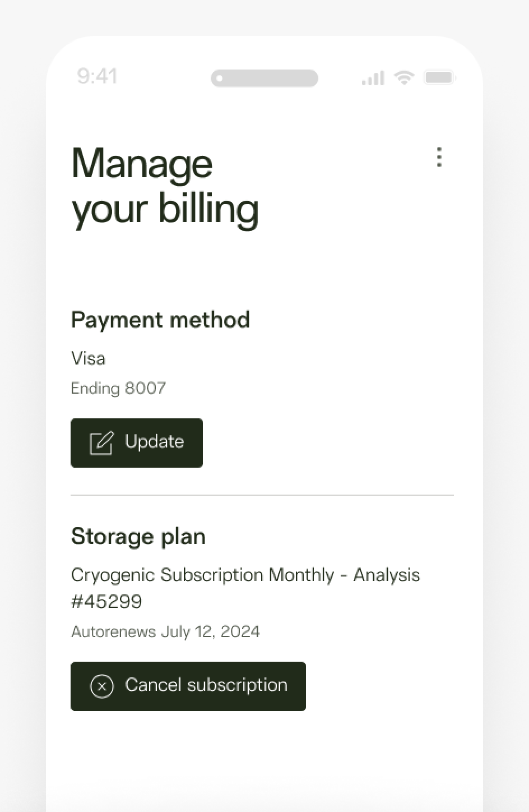529x812 pixels.
Task: Click the circled X icon beside Cancel subscription
Action: coord(101,686)
